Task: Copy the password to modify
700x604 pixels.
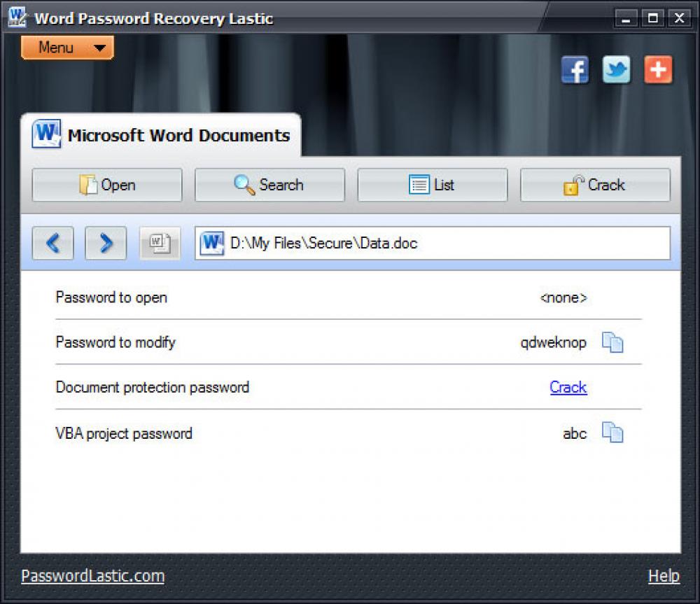Action: point(612,342)
